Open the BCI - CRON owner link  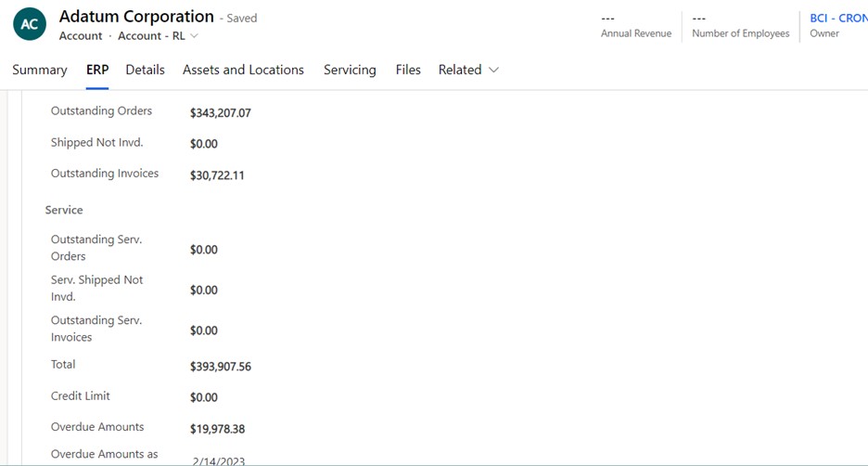tap(838, 19)
